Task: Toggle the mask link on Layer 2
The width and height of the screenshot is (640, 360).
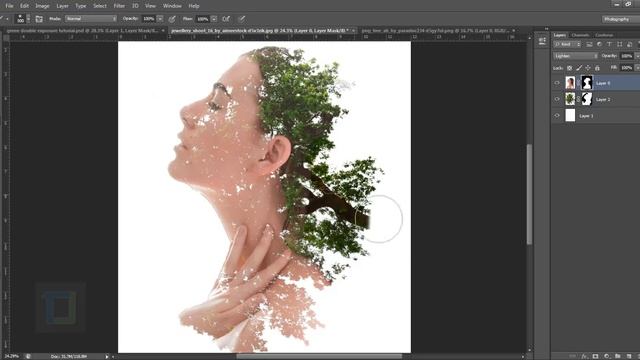Action: [578, 99]
